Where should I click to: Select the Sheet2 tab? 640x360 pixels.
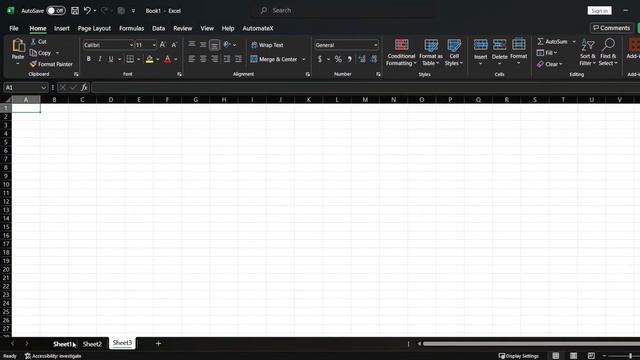click(92, 344)
